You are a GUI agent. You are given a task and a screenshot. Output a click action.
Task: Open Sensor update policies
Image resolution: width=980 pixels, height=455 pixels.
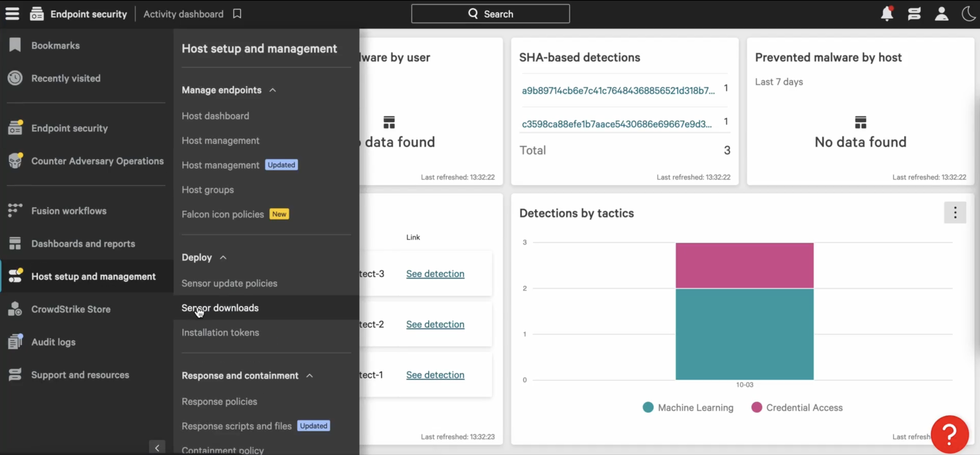click(229, 283)
